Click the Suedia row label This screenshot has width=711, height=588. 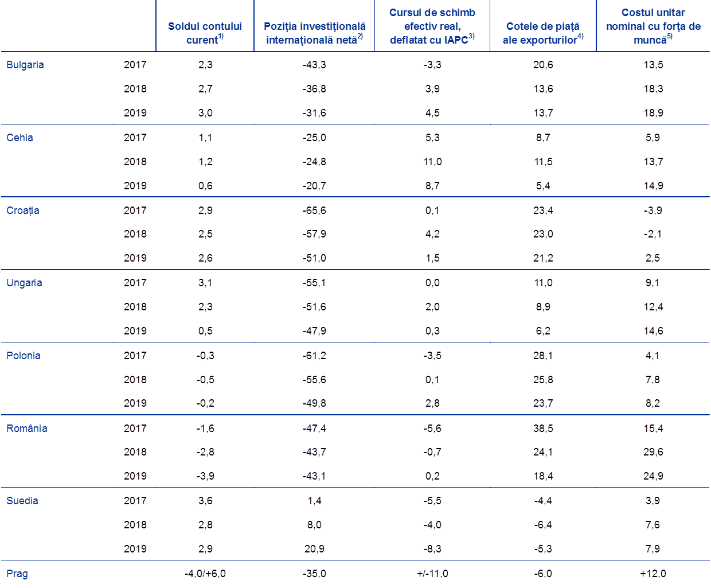(22, 501)
